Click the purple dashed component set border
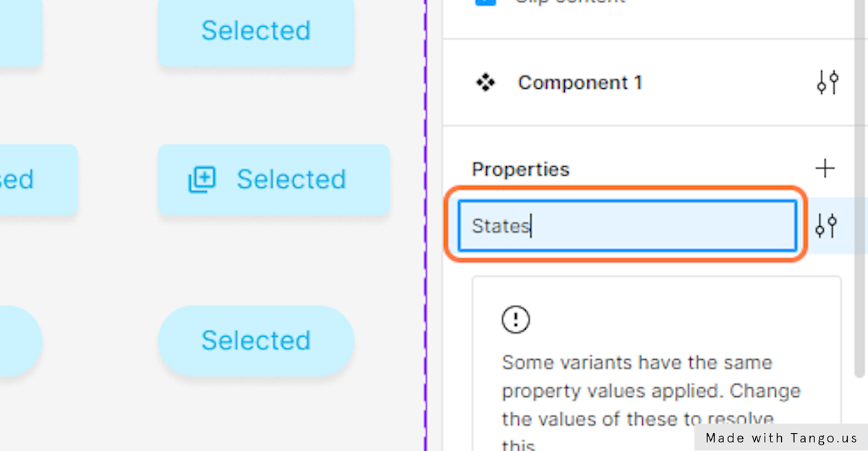Image resolution: width=868 pixels, height=451 pixels. (425, 225)
